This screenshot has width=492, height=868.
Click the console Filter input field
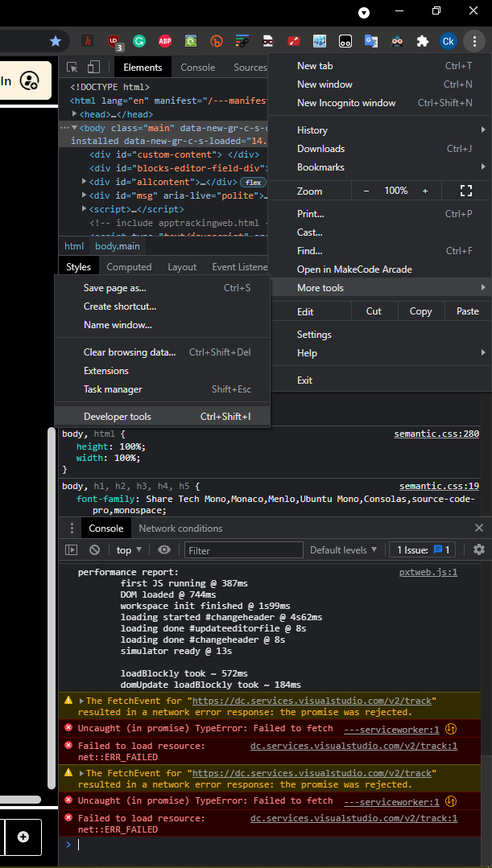[x=244, y=550]
